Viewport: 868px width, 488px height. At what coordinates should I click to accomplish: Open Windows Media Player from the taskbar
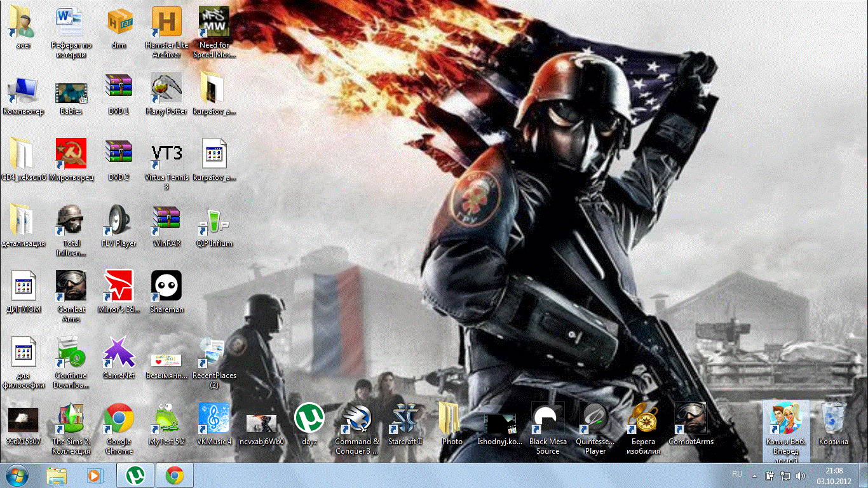95,475
